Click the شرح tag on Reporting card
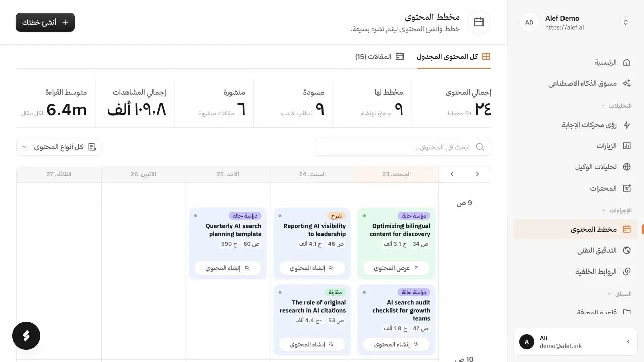Screen dimensions: 644x362 tap(337, 216)
